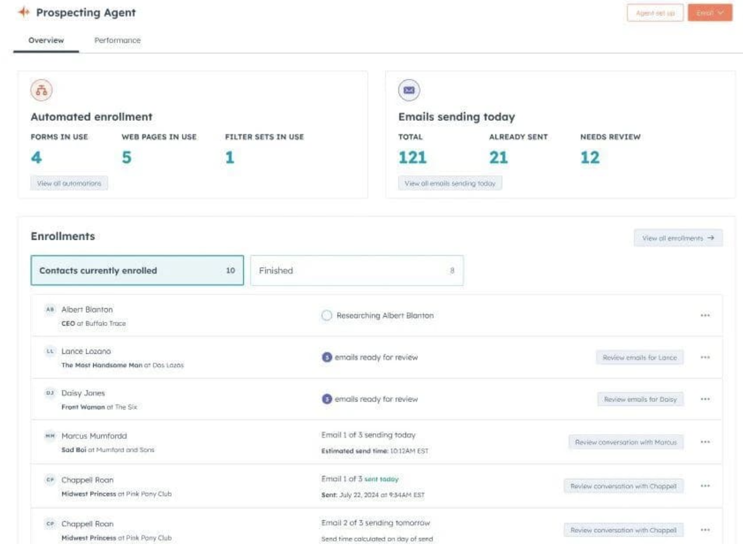Click the Prospecting Agent sparkle logo icon
This screenshot has height=560, width=743.
click(x=24, y=12)
